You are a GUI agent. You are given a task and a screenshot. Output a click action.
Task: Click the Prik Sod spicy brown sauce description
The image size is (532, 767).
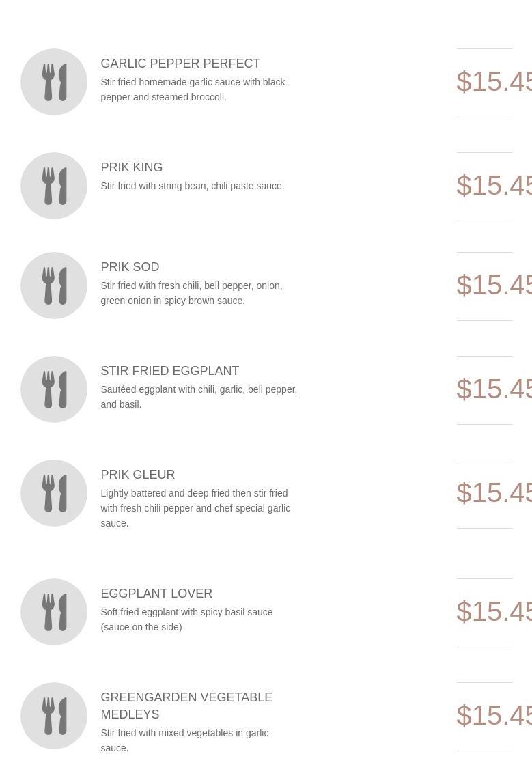click(x=191, y=293)
